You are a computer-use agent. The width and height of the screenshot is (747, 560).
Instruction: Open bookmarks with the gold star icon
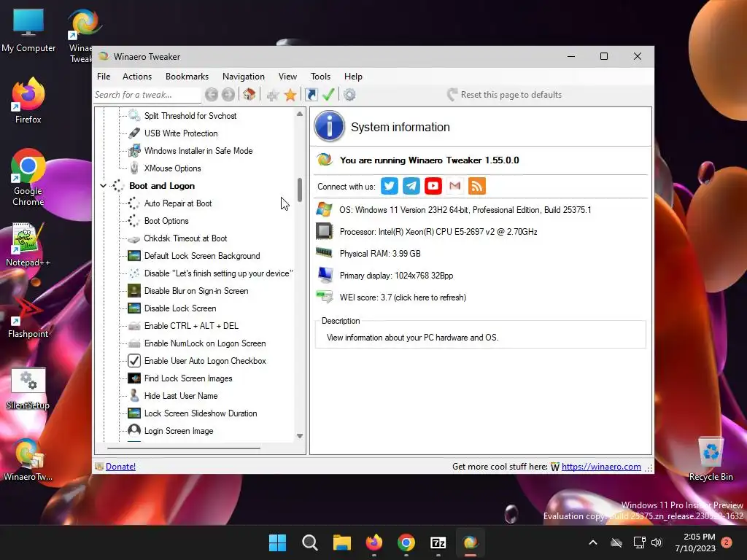pyautogui.click(x=290, y=95)
